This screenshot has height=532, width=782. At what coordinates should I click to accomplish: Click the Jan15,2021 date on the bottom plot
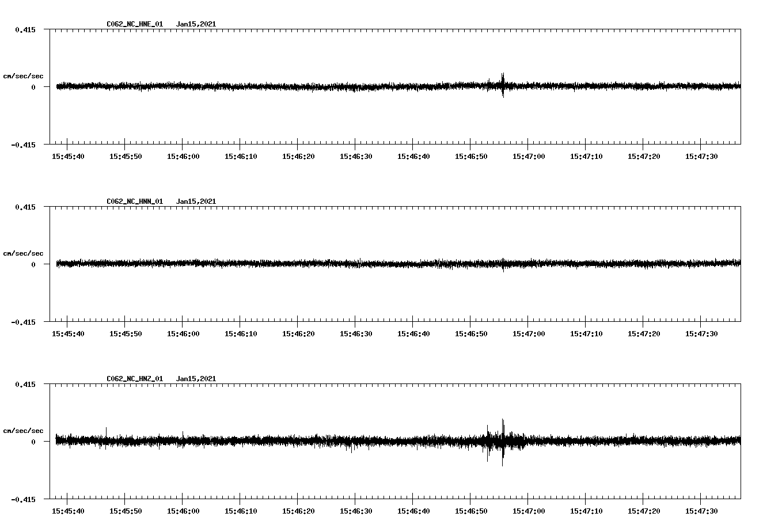[x=196, y=378]
